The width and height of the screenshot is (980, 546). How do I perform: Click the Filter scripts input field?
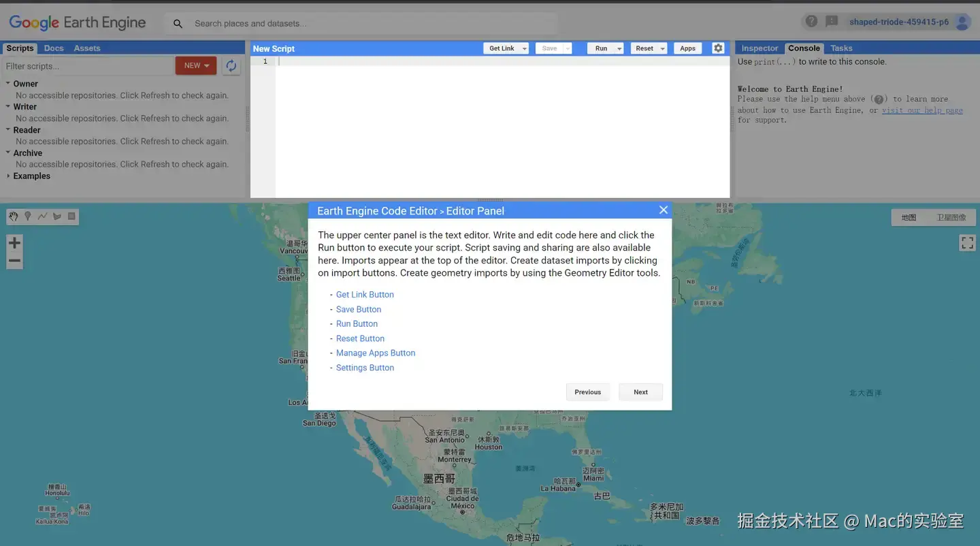click(x=88, y=66)
